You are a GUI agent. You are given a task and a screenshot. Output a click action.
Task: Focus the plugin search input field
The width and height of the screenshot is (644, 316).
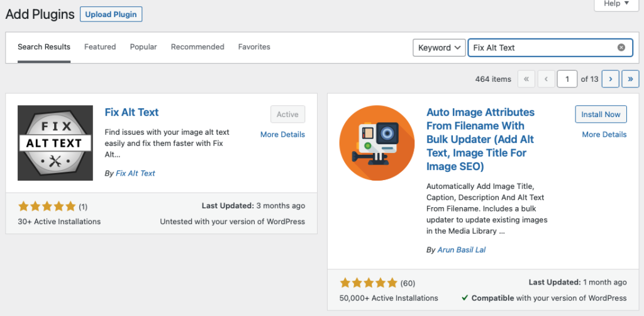(541, 47)
